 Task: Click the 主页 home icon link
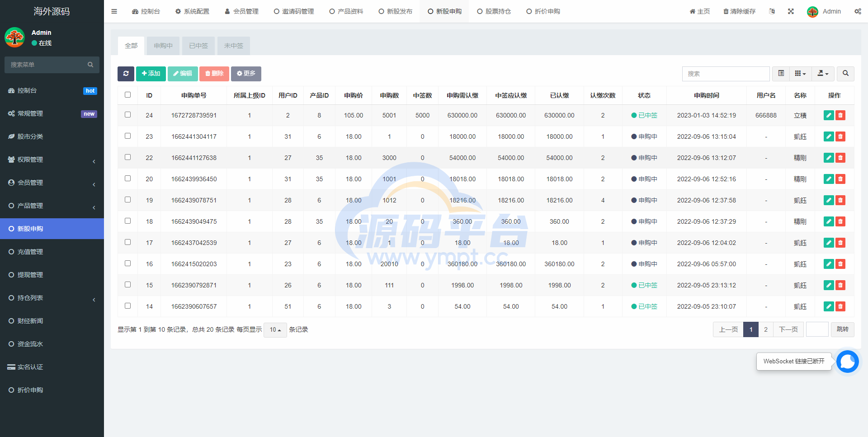coord(699,11)
